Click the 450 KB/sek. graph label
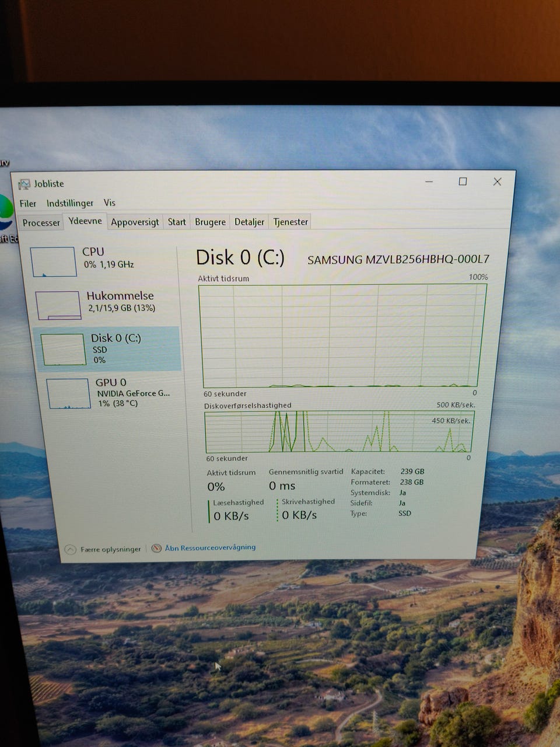The image size is (560, 747). tap(451, 420)
